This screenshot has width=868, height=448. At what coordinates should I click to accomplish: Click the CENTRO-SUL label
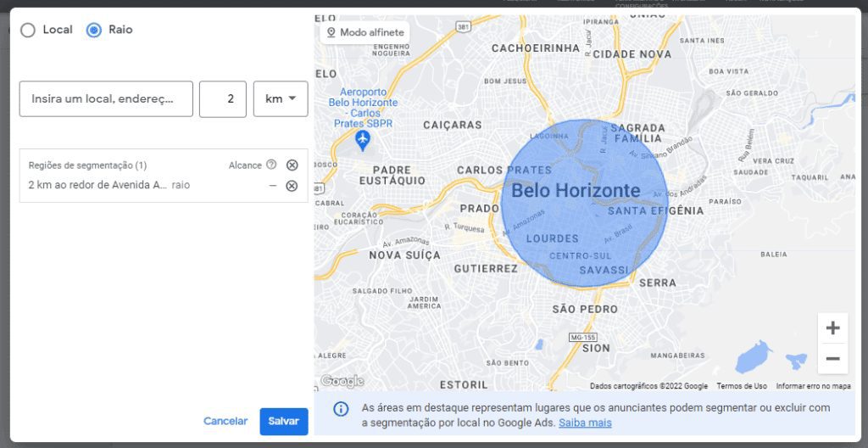[580, 256]
